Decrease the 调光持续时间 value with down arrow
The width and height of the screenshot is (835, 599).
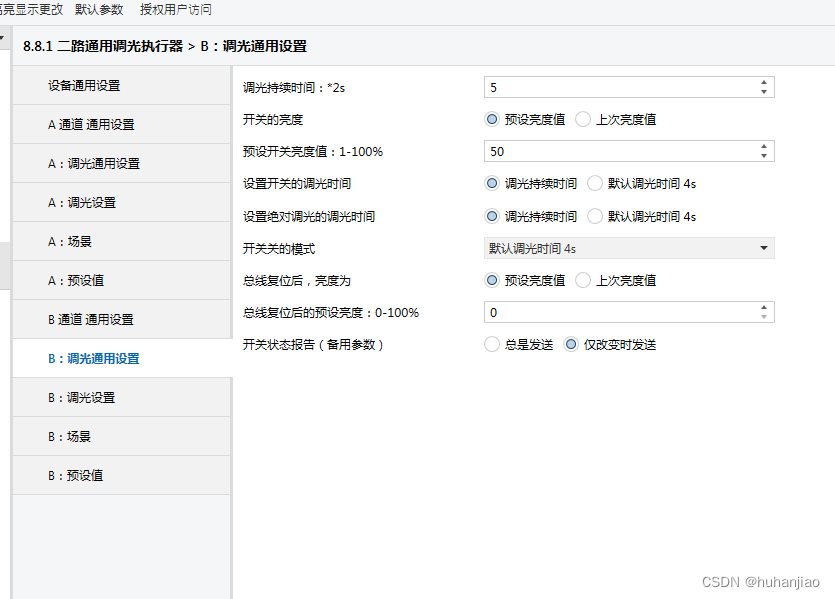pos(764,92)
